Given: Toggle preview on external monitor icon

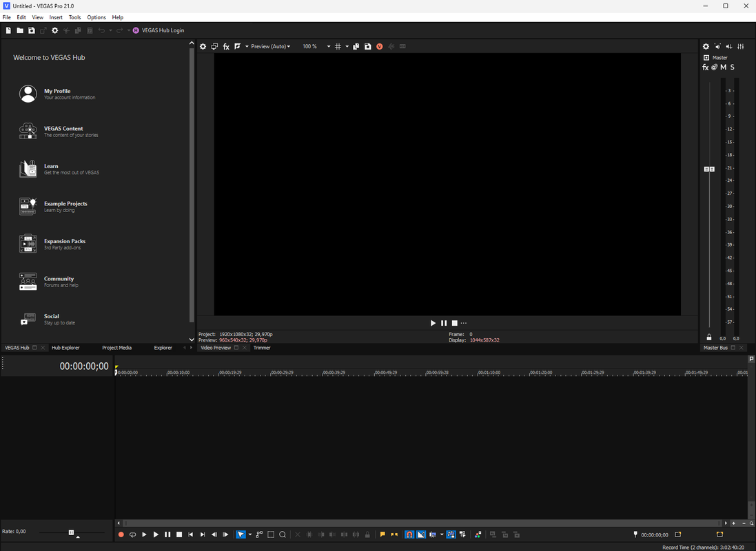Looking at the screenshot, I should pyautogui.click(x=214, y=46).
